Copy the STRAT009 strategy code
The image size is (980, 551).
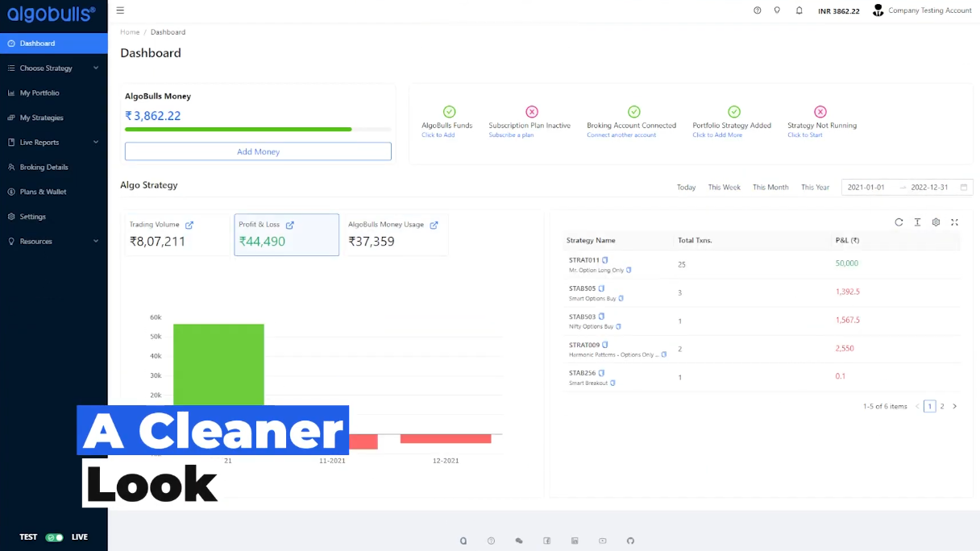[x=605, y=345]
